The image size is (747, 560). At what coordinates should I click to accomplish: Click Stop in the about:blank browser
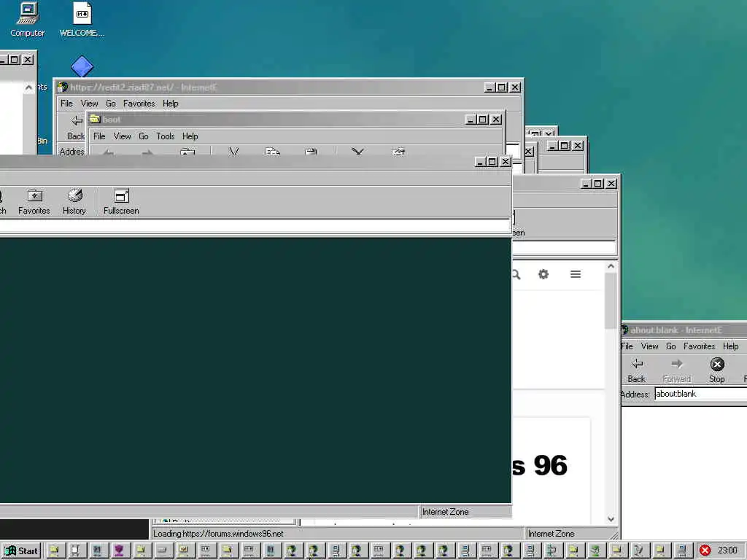[716, 370]
